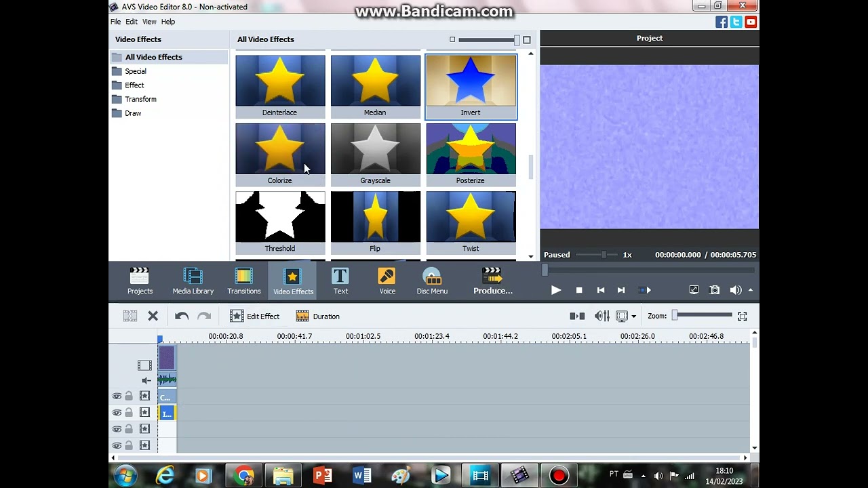Open the Voice recording tool
Image resolution: width=868 pixels, height=488 pixels.
pos(387,281)
